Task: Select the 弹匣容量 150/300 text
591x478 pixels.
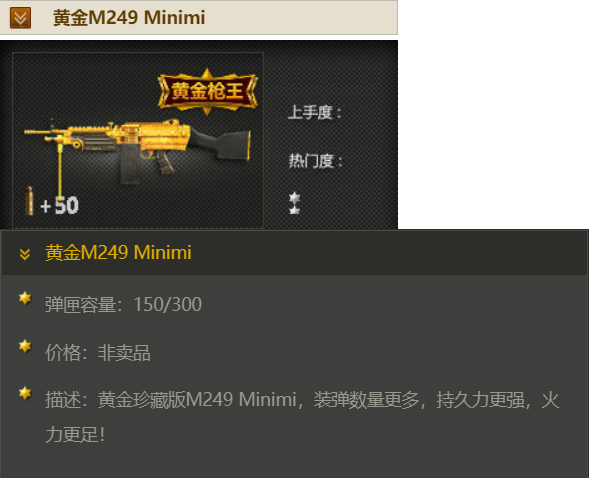Action: click(x=124, y=305)
